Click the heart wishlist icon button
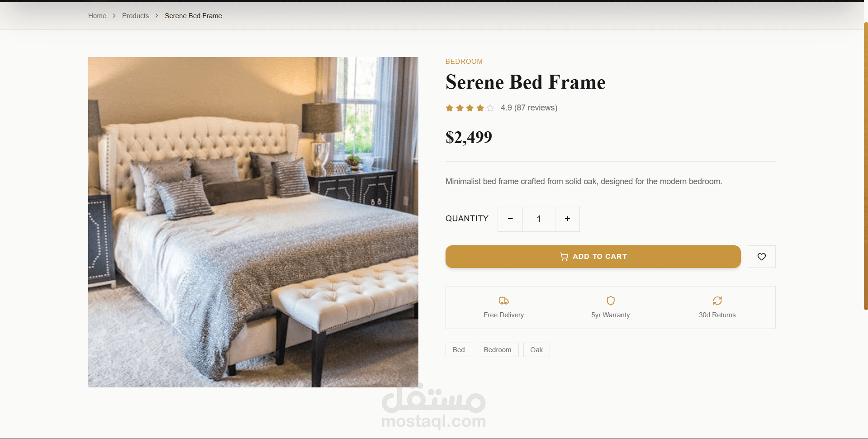Screen dimensions: 868x439 coord(761,257)
